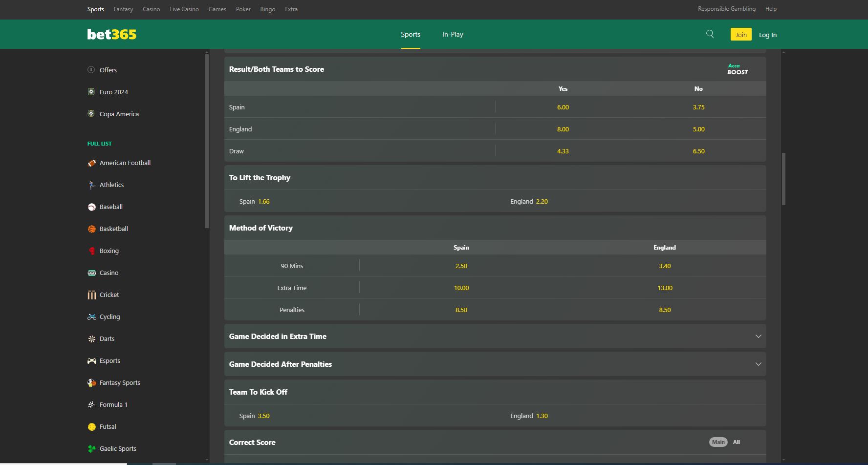Click the Log In link

767,35
